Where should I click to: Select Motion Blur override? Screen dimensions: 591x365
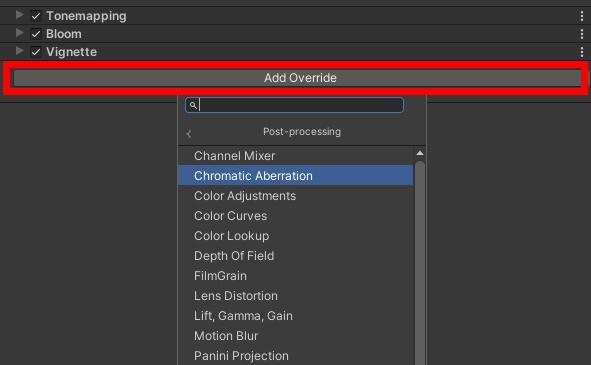pyautogui.click(x=296, y=336)
